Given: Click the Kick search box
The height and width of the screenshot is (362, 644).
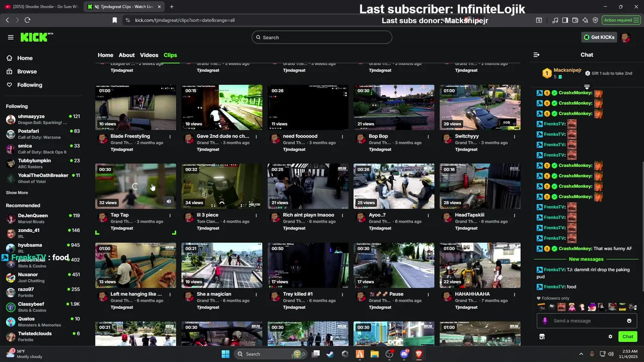Looking at the screenshot, I should [x=322, y=37].
